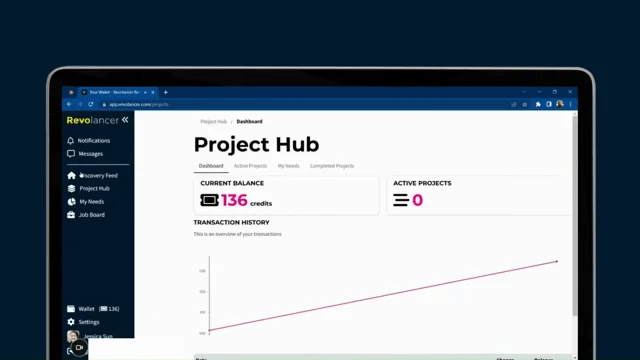The width and height of the screenshot is (640, 360).
Task: Open Messages chat bubble icon
Action: pos(71,154)
